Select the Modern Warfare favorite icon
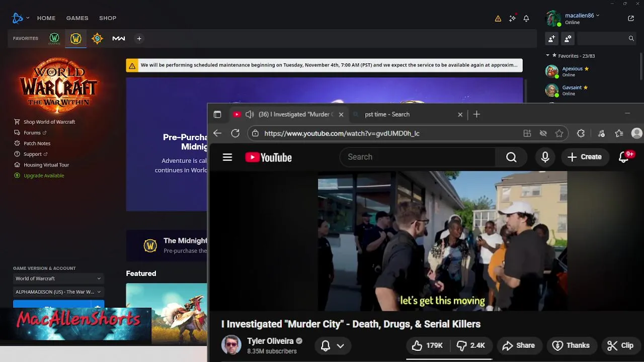 pyautogui.click(x=119, y=39)
